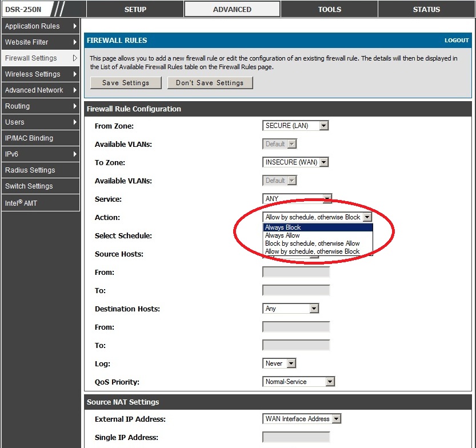Screen dimensions: 476x448
Task: Select Block by schedule, otherwise Allow option
Action: click(x=312, y=243)
